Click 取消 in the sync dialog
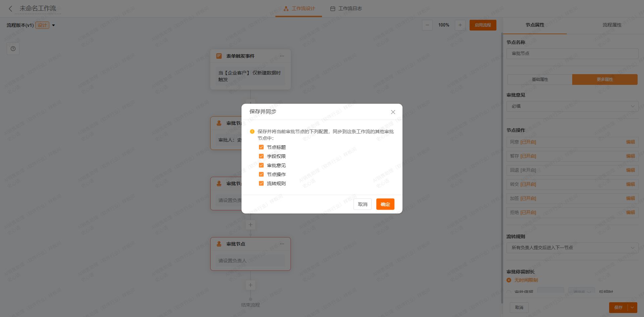Image resolution: width=644 pixels, height=317 pixels. 362,204
